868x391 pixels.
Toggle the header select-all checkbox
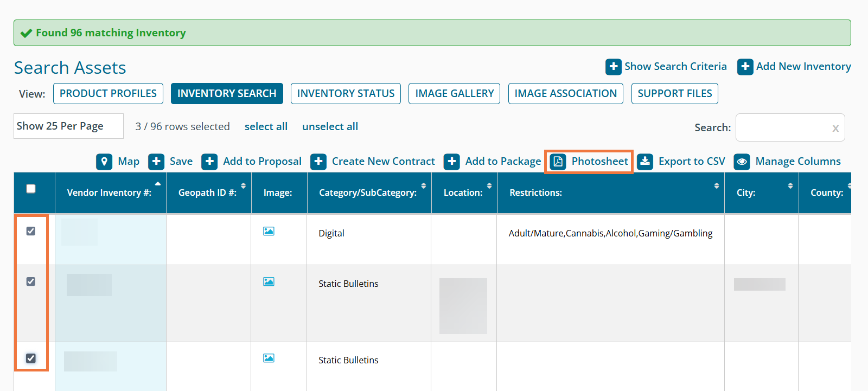[31, 189]
